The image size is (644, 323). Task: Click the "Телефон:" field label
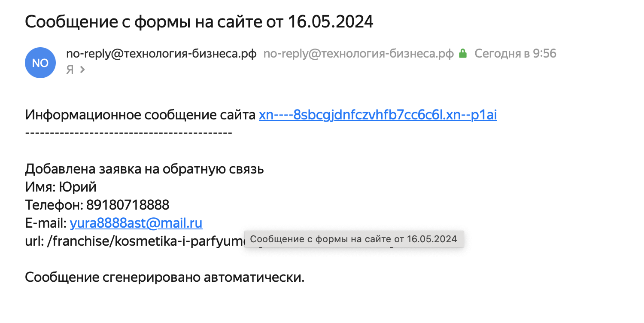[x=54, y=205]
